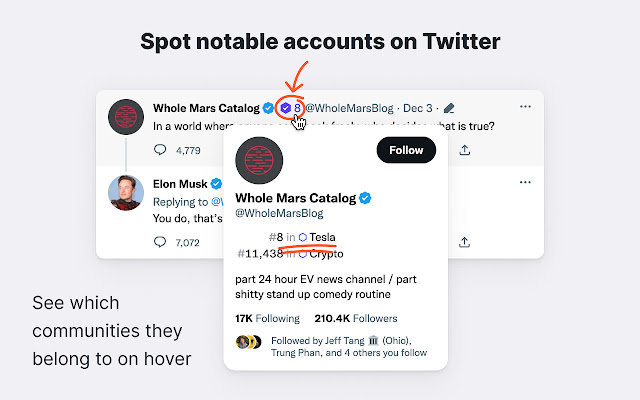Image resolution: width=640 pixels, height=400 pixels.
Task: Open reply icon with 7,072 comments
Action: 160,242
